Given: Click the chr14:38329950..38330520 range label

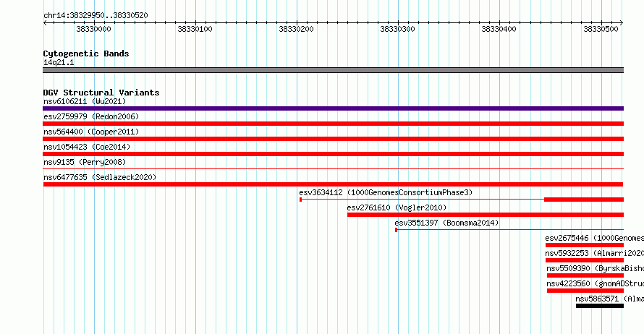Looking at the screenshot, I should coord(96,15).
